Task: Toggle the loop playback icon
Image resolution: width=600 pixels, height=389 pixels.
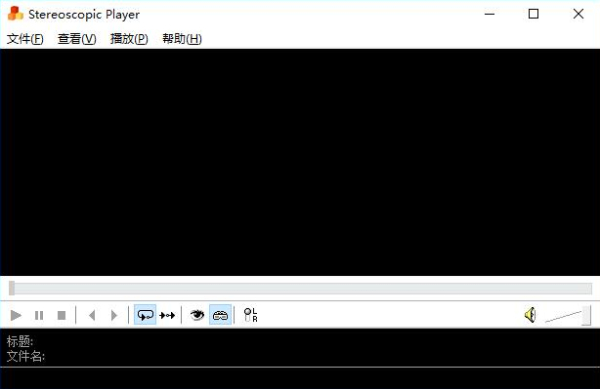Action: [x=145, y=315]
